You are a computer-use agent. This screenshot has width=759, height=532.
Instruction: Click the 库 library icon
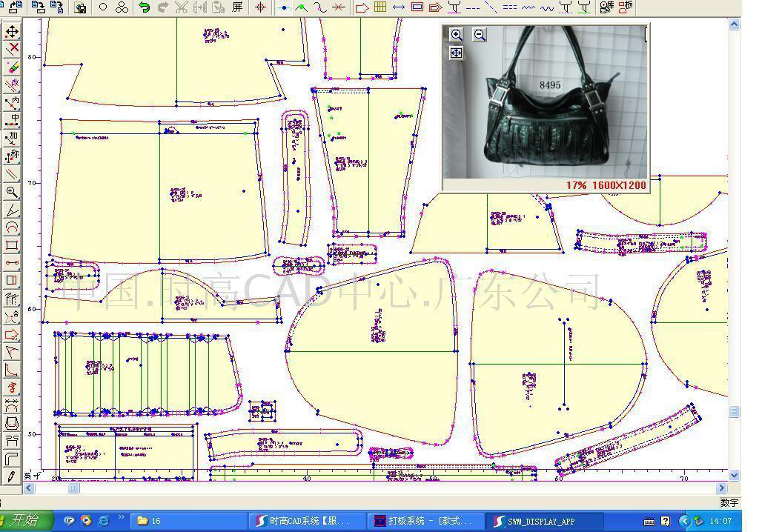(607, 7)
